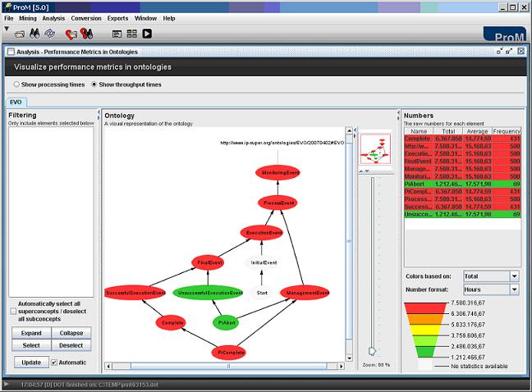The width and height of the screenshot is (532, 392).
Task: Click the open folder icon in toolbar
Action: click(20, 34)
